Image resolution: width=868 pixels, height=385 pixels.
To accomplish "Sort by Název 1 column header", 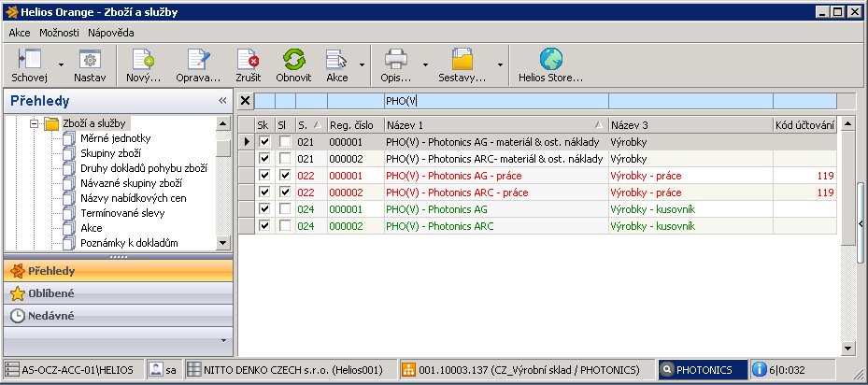I will click(x=496, y=125).
